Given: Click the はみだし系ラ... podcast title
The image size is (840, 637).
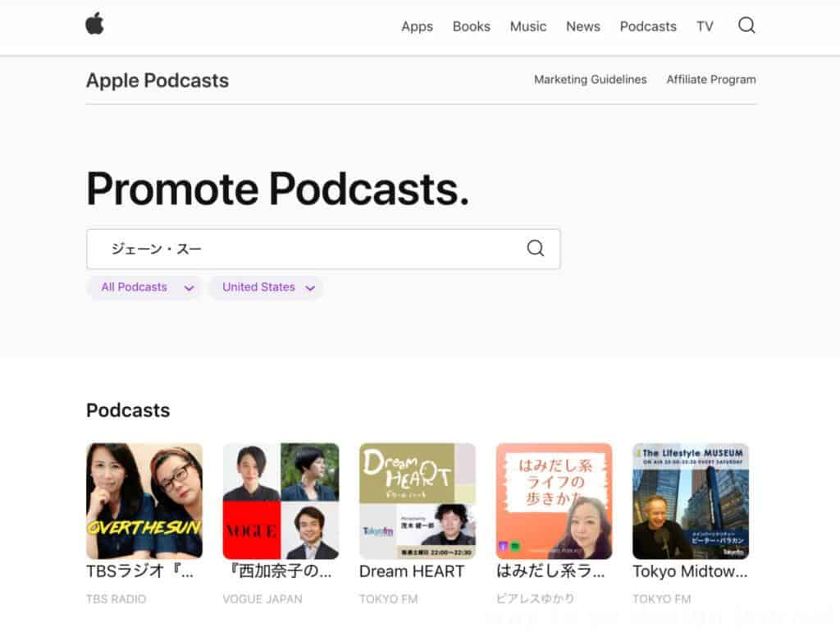Looking at the screenshot, I should click(x=550, y=571).
